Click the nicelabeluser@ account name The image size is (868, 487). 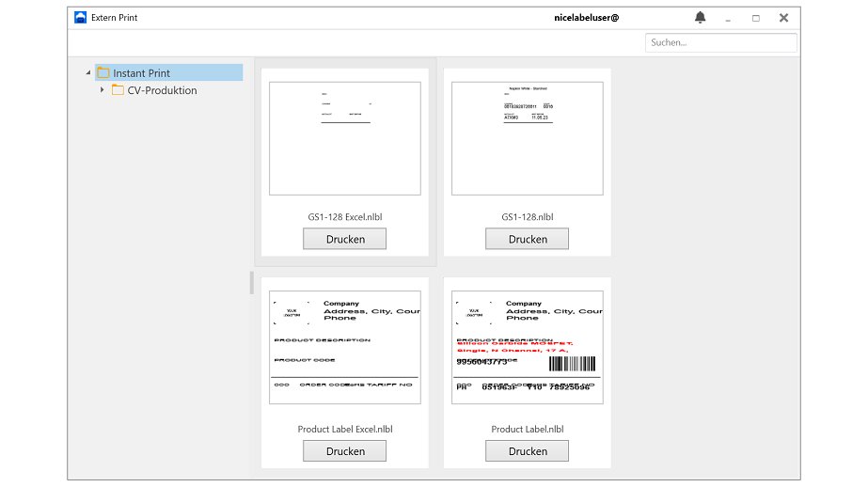pos(587,18)
